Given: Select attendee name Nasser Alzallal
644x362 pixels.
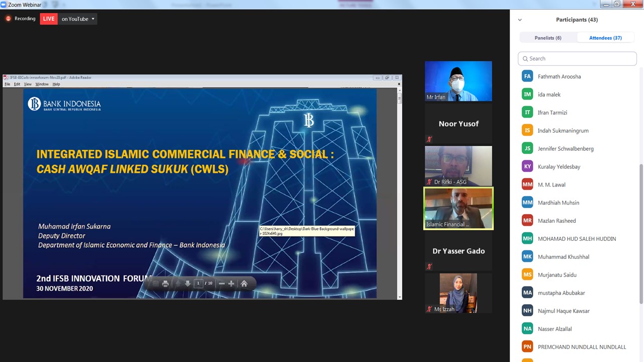Looking at the screenshot, I should click(554, 329).
